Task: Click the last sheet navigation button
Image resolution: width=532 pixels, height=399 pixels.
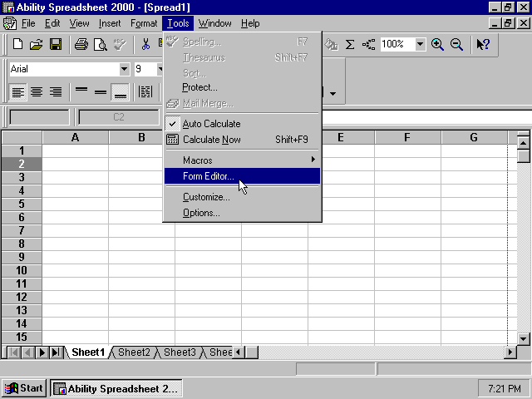Action: [56, 352]
